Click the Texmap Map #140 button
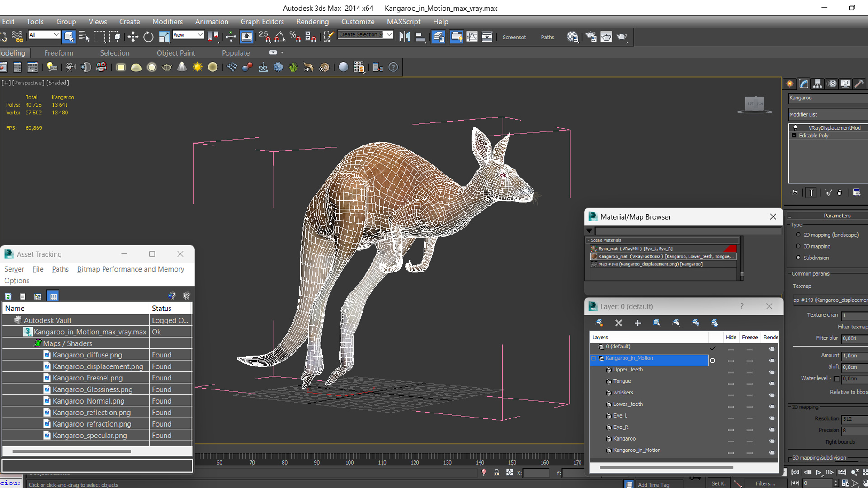The image size is (868, 488). (x=830, y=300)
